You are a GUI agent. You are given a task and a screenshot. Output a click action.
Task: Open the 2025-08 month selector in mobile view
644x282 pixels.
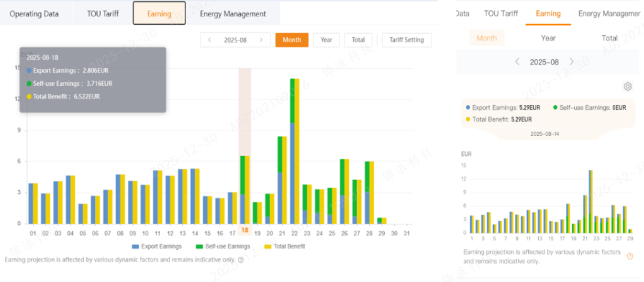(x=544, y=62)
